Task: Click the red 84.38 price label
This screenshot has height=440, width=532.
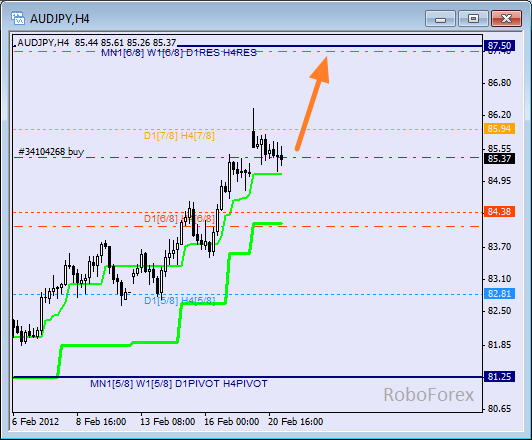Action: pyautogui.click(x=499, y=212)
